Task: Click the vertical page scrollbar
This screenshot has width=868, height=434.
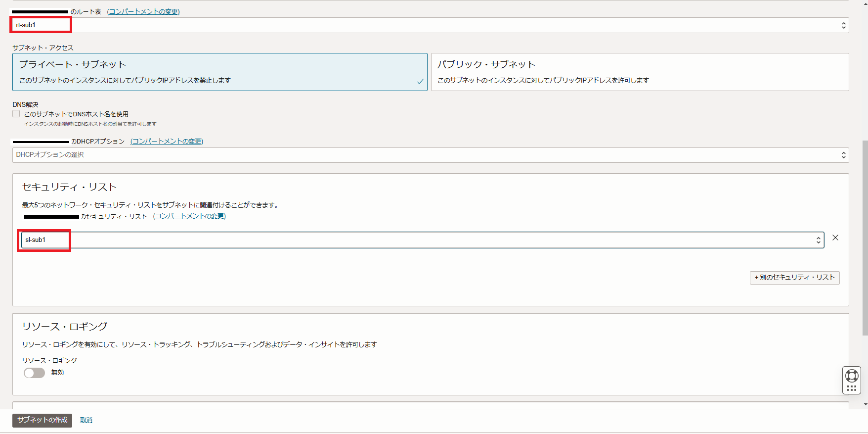Action: (865, 238)
